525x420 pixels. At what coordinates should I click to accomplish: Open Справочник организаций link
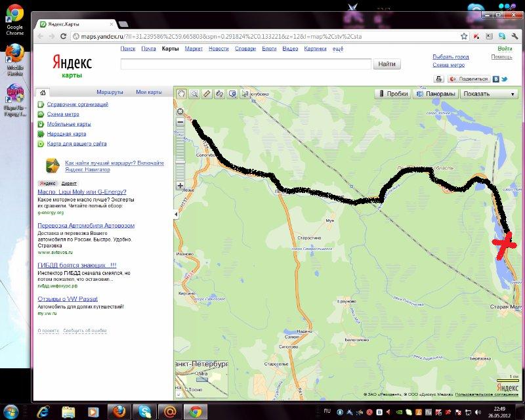pos(77,104)
